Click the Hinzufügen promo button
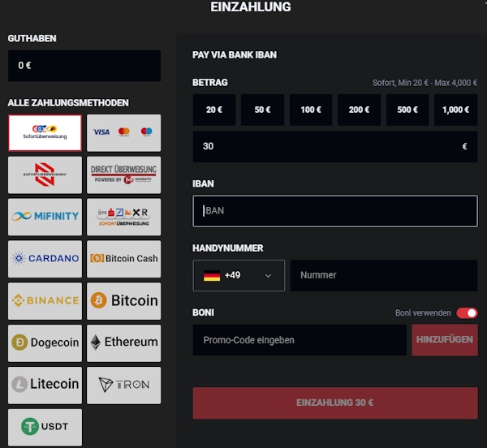Screen dimensions: 487x448 [445, 340]
